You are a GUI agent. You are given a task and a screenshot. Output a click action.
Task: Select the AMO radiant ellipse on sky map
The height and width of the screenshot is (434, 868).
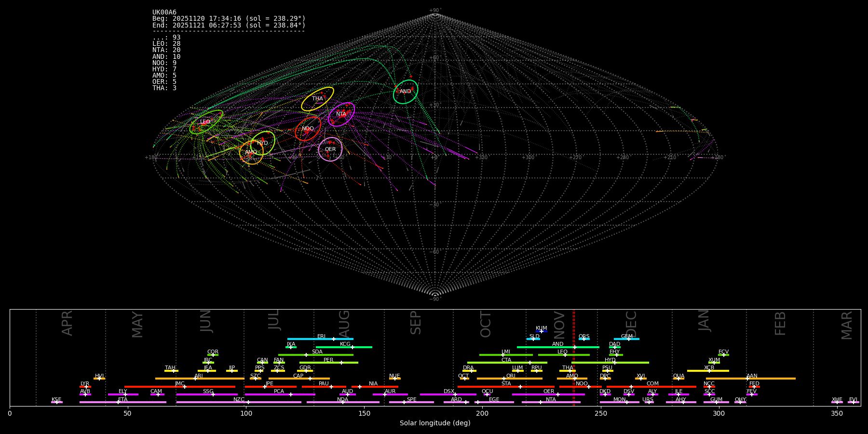point(251,152)
